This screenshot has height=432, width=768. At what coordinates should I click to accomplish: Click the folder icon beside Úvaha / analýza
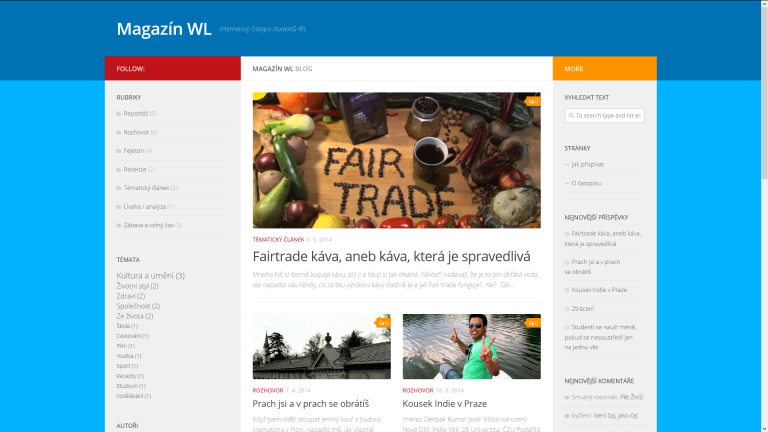(x=119, y=207)
